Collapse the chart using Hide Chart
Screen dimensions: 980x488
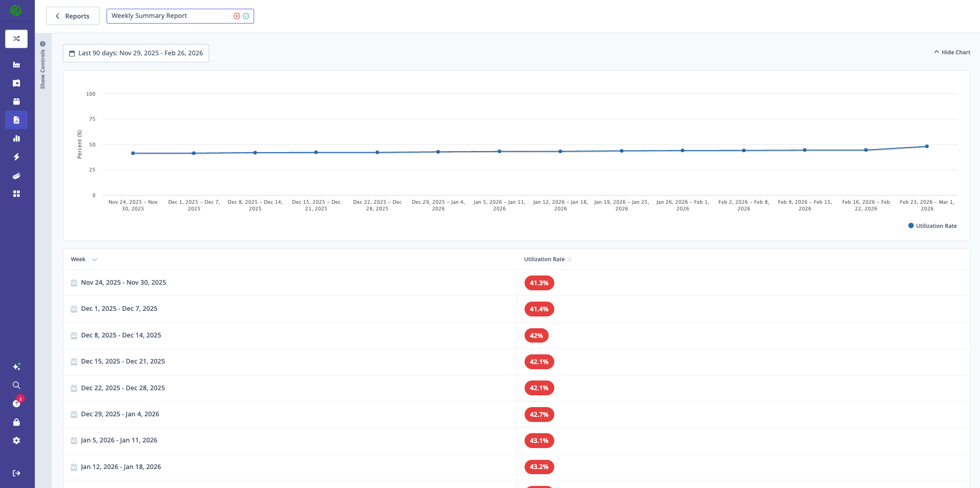point(952,52)
